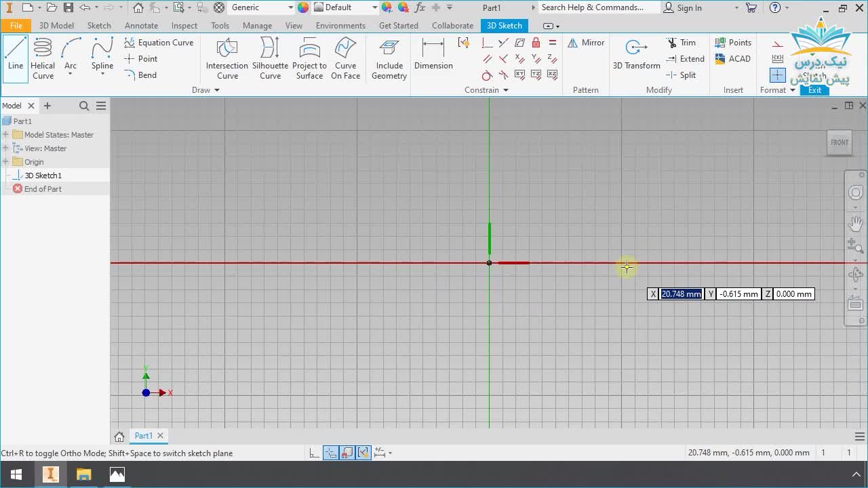Click the appearance color wheel swatch
The height and width of the screenshot is (488, 868).
click(303, 7)
